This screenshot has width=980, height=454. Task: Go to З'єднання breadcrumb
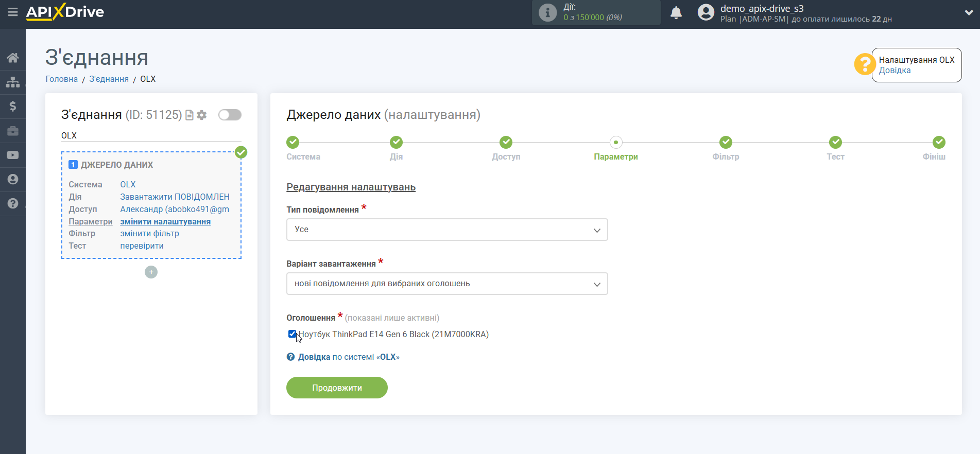coord(109,79)
